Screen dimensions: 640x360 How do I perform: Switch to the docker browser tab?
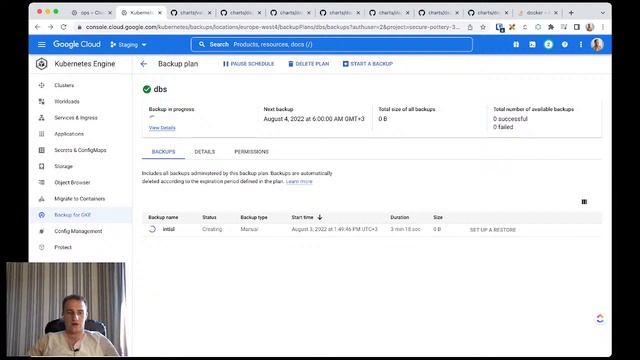[x=538, y=13]
